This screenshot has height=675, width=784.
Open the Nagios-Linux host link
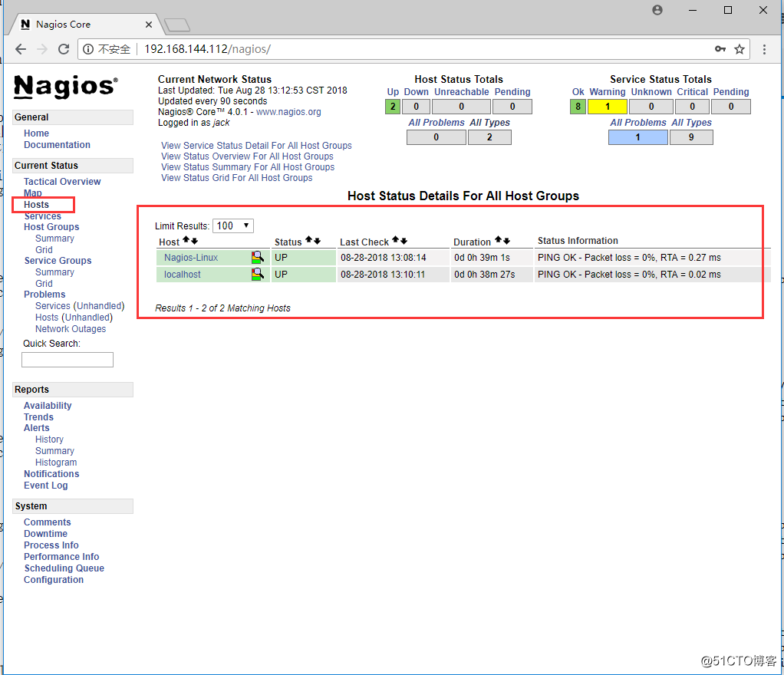click(x=191, y=258)
